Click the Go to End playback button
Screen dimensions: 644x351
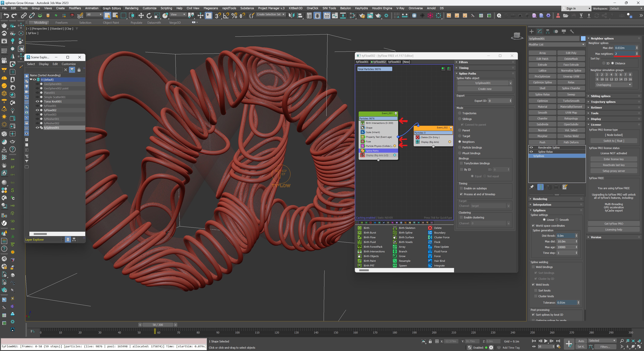(x=558, y=341)
